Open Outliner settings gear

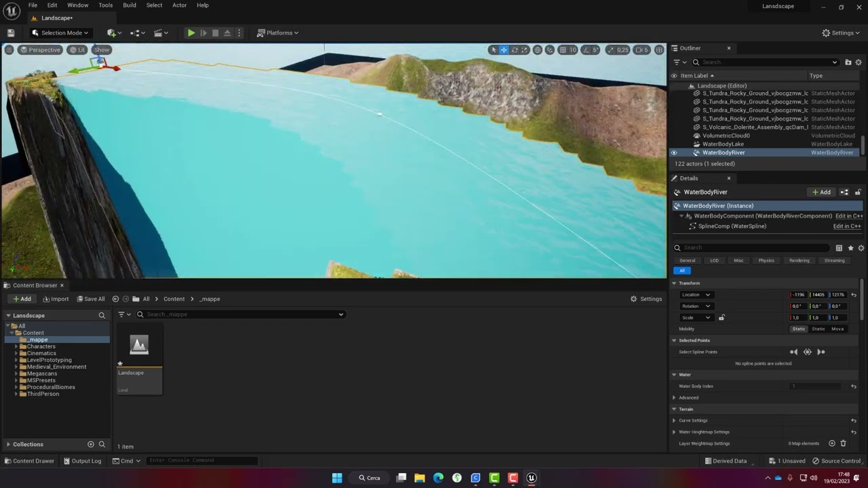click(857, 62)
